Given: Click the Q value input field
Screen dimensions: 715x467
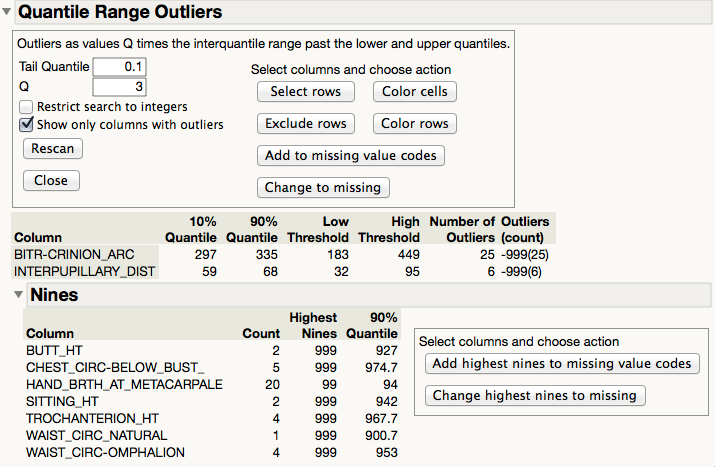Looking at the screenshot, I should point(119,87).
